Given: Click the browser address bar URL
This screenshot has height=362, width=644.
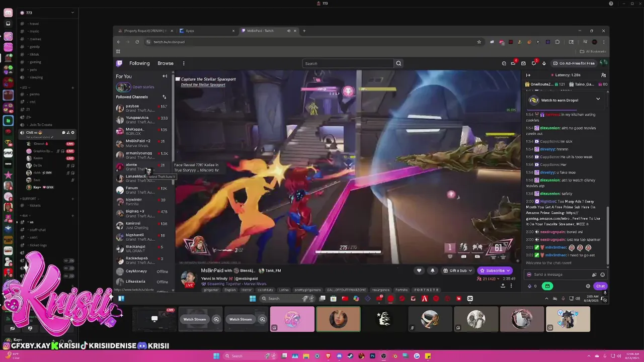Looking at the screenshot, I should (169, 42).
